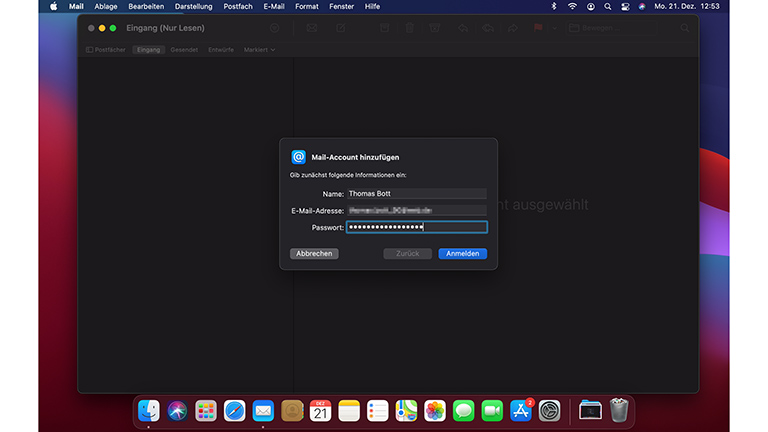Image resolution: width=768 pixels, height=432 pixels.
Task: Open the Postfach menu
Action: 238,6
